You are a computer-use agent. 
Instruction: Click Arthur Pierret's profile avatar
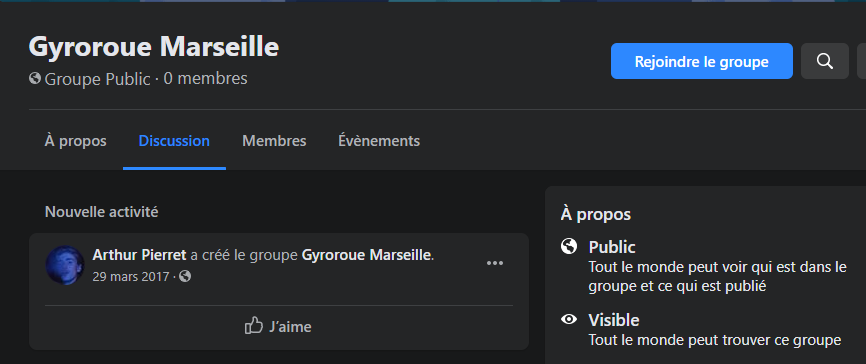pyautogui.click(x=65, y=265)
